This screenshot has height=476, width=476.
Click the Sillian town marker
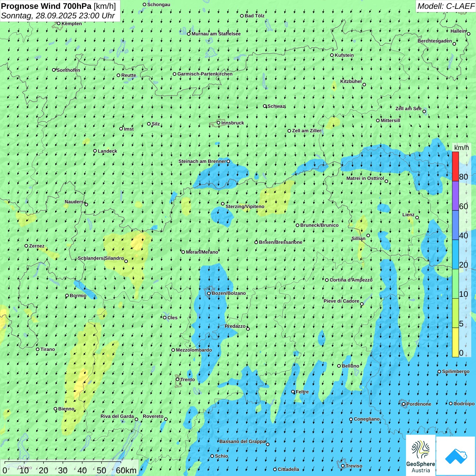coord(368,235)
